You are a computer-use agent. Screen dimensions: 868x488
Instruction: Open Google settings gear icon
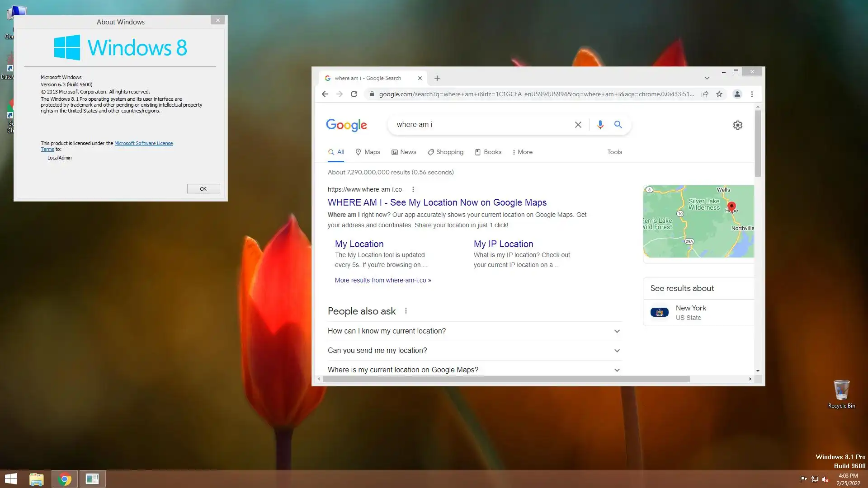[x=737, y=125]
